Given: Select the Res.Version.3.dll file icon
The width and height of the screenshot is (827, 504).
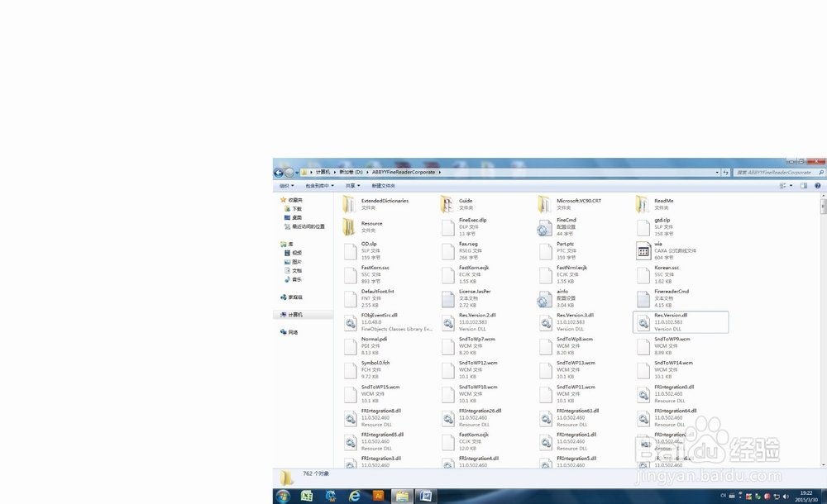Looking at the screenshot, I should click(545, 323).
